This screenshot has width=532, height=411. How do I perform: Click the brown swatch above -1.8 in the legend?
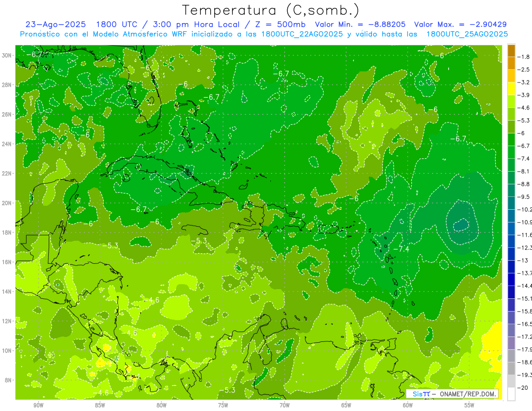click(x=511, y=51)
